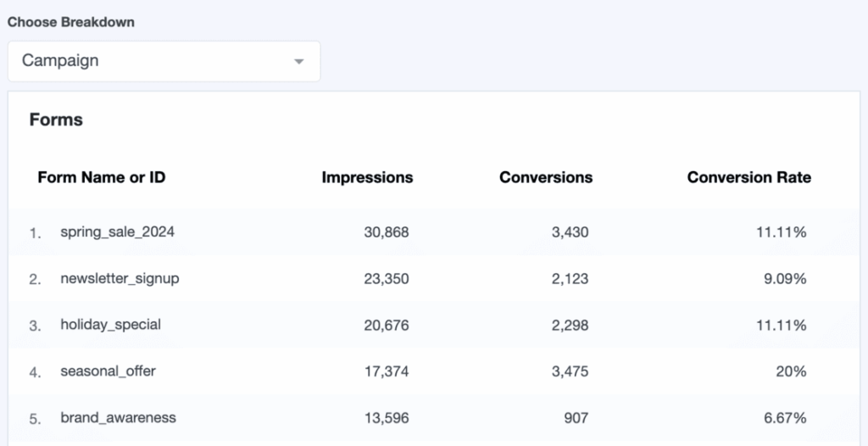Click the holiday_special form row name
This screenshot has width=868, height=446.
pyautogui.click(x=110, y=325)
